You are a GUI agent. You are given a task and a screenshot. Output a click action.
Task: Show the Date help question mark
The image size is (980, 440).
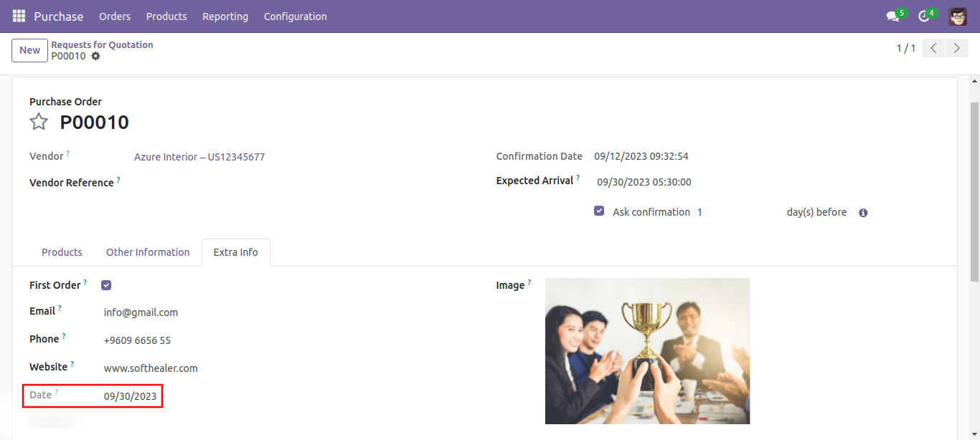click(x=57, y=391)
